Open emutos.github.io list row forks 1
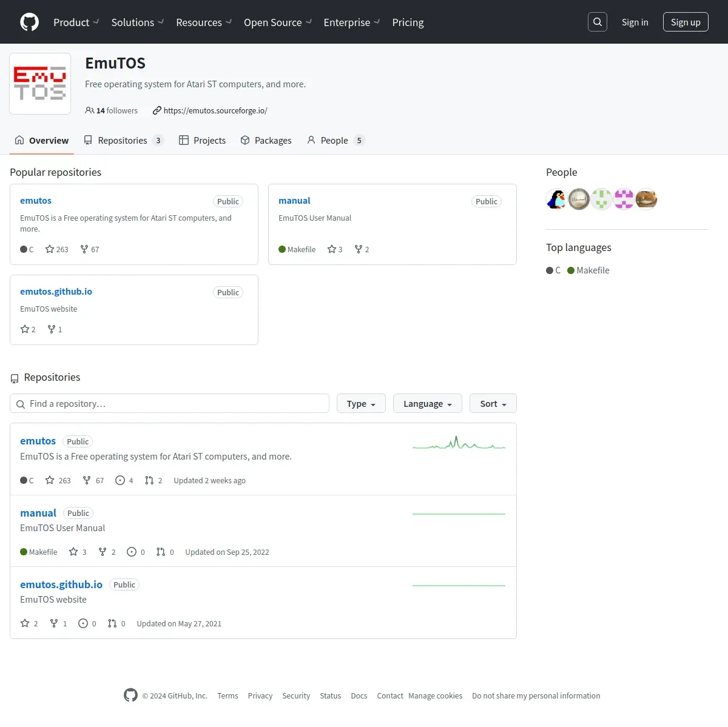 tap(58, 623)
